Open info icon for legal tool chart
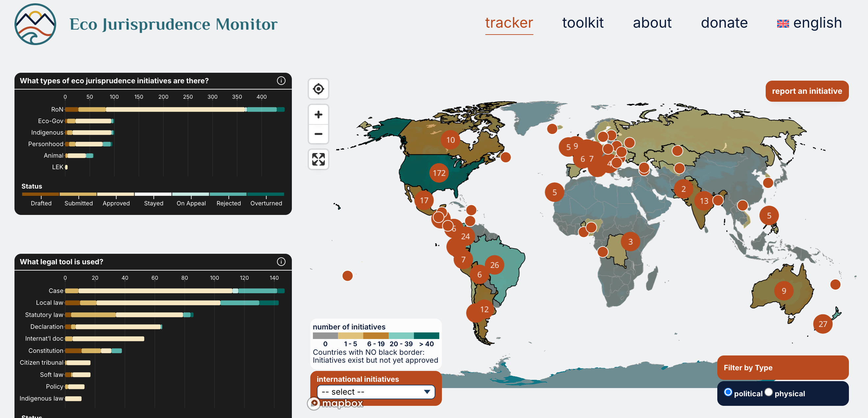This screenshot has width=868, height=418. tap(281, 262)
